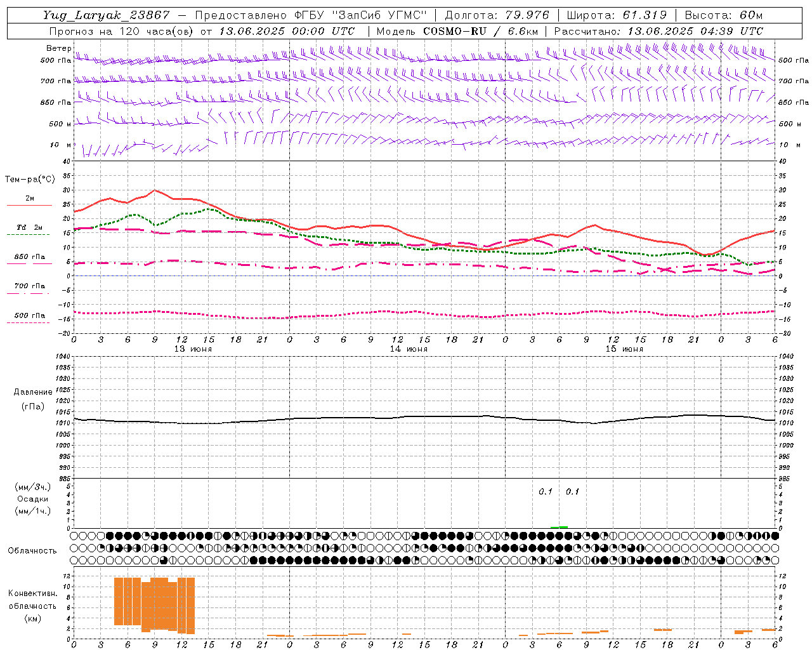
Task: Click the second 0.1 precipitation value
Action: [572, 491]
